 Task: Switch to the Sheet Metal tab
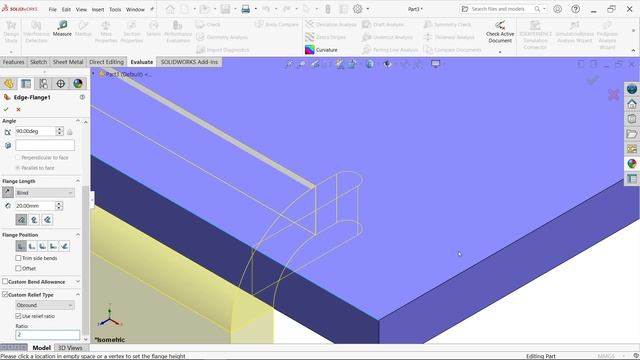[68, 62]
